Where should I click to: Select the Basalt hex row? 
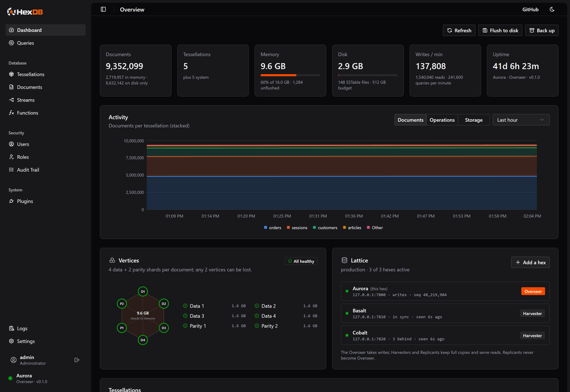coord(445,313)
